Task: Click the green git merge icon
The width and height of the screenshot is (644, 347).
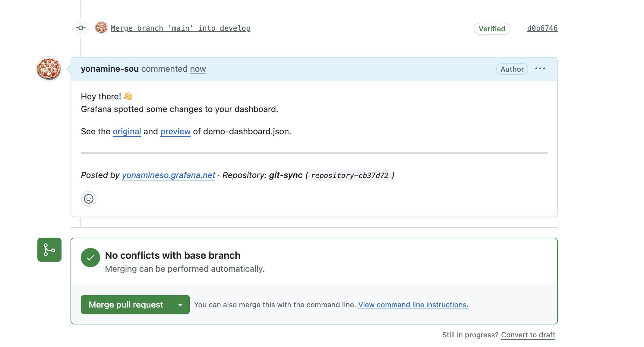Action: pyautogui.click(x=49, y=250)
